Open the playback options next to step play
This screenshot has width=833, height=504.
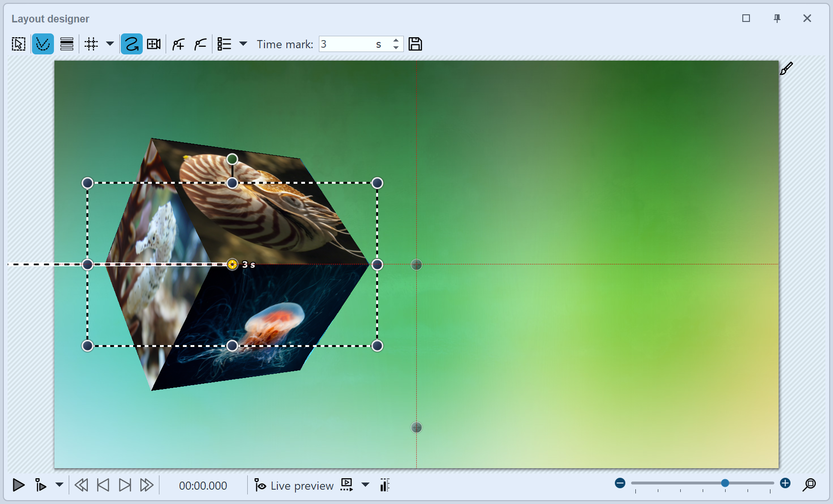click(x=59, y=485)
